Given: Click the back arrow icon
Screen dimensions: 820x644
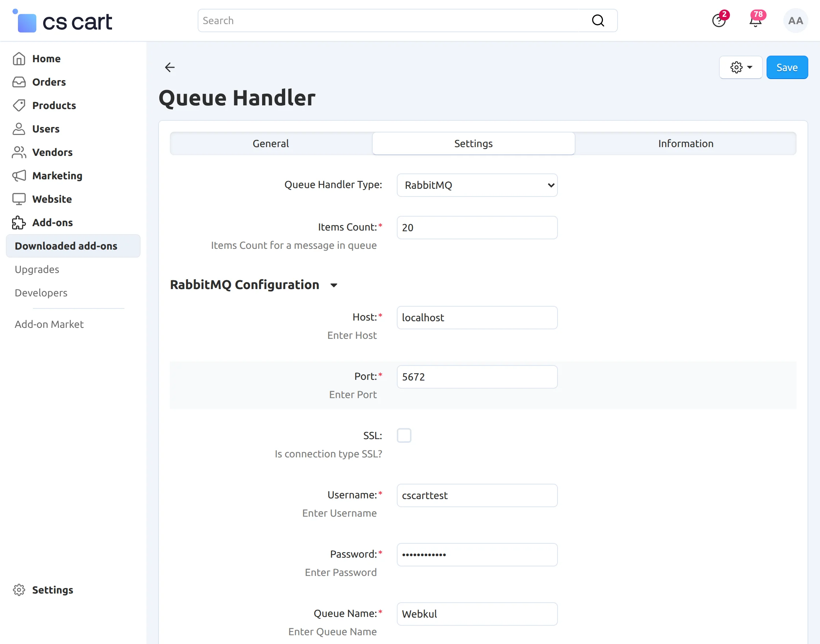Looking at the screenshot, I should click(170, 67).
